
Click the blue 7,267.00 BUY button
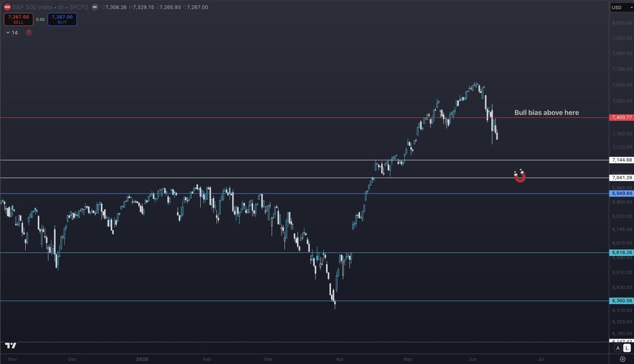tap(62, 20)
